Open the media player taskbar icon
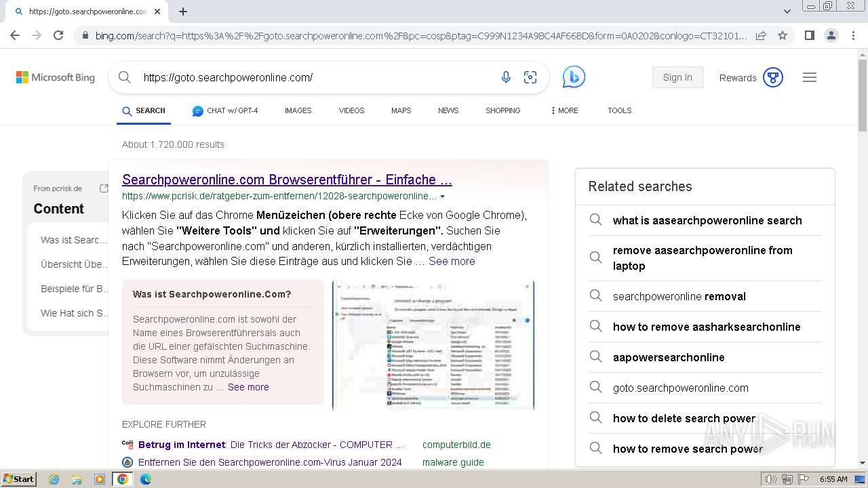The width and height of the screenshot is (868, 488). click(100, 479)
